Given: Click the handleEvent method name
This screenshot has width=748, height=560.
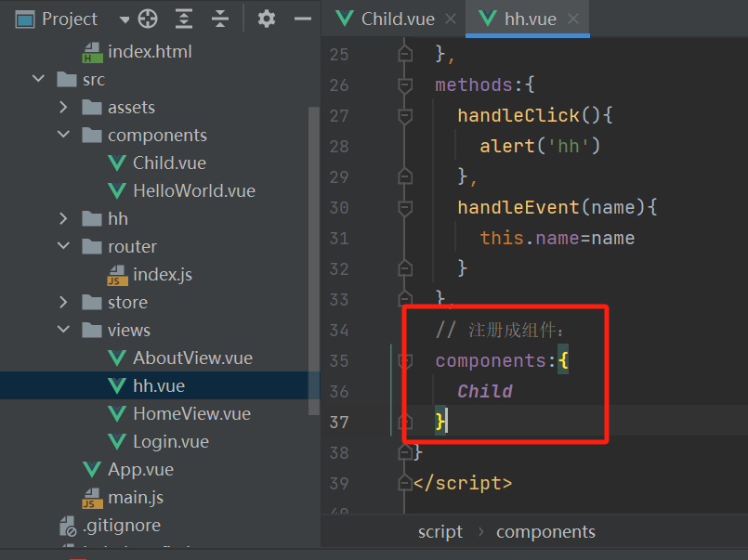Looking at the screenshot, I should [x=518, y=207].
